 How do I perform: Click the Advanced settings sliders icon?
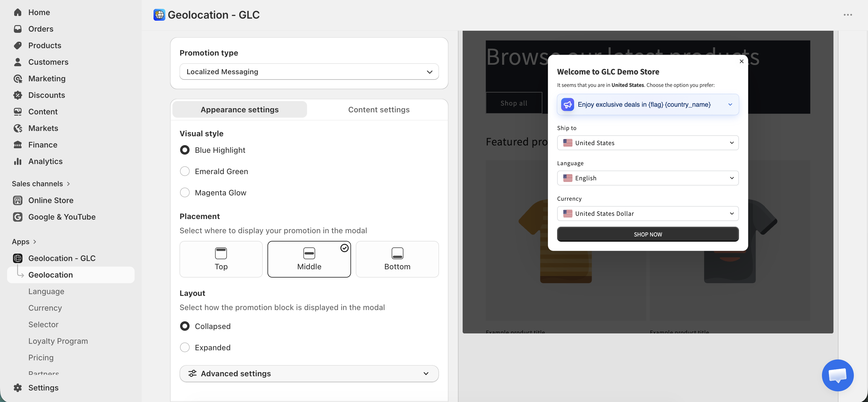(x=192, y=374)
